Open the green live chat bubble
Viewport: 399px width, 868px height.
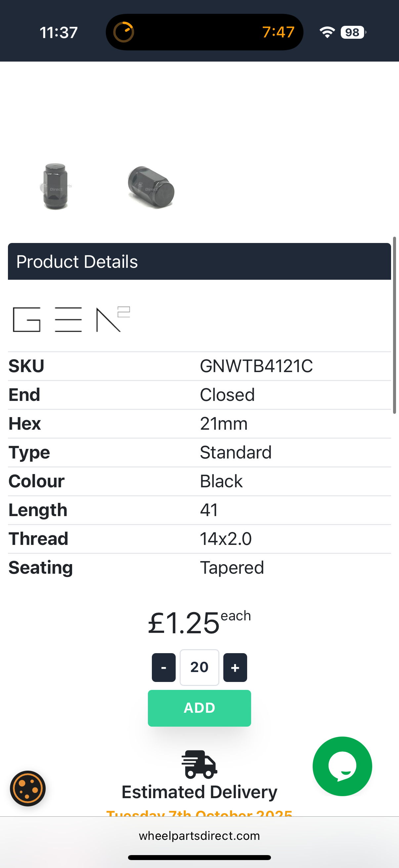click(x=342, y=766)
